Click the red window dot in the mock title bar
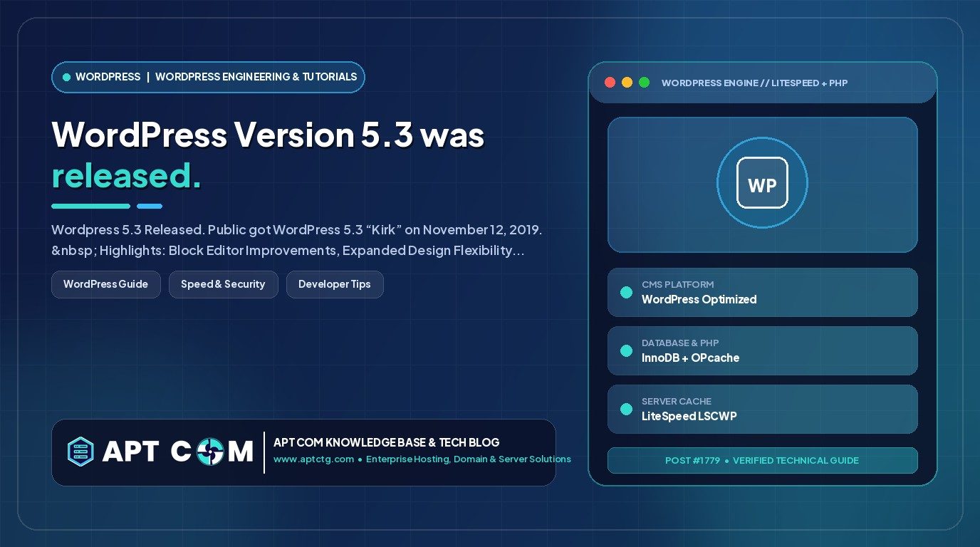 pyautogui.click(x=610, y=83)
